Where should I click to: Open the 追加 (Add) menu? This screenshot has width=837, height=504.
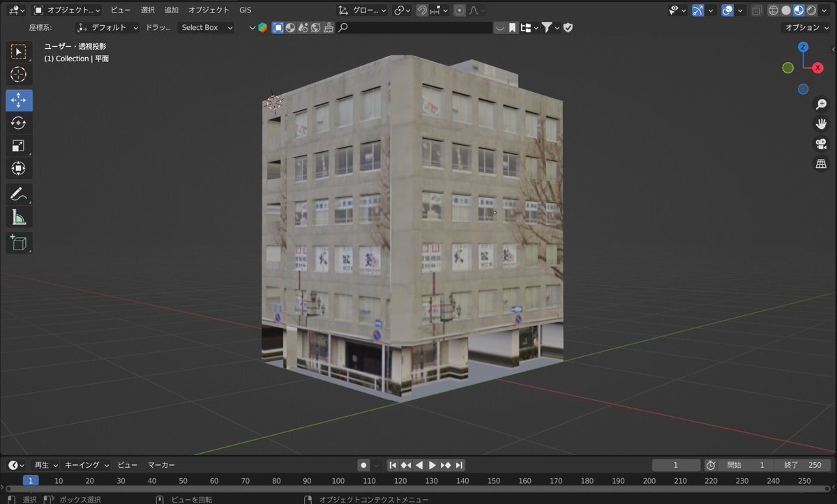pos(172,10)
